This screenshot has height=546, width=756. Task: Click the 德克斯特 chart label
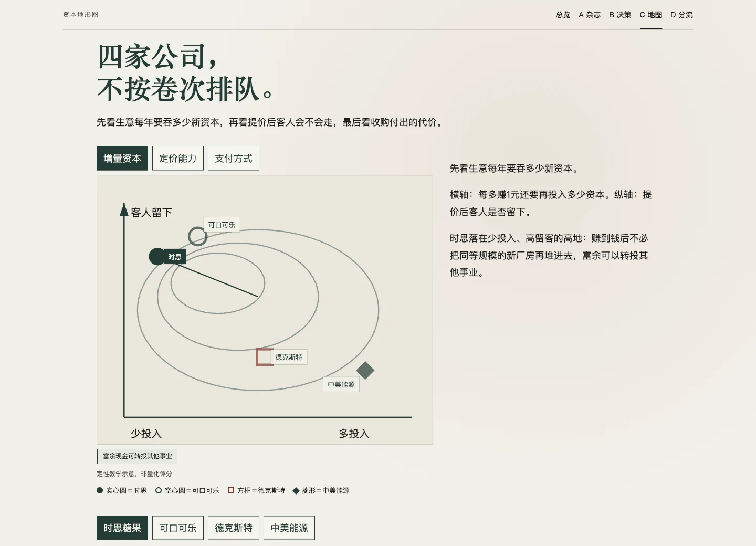[x=289, y=357]
